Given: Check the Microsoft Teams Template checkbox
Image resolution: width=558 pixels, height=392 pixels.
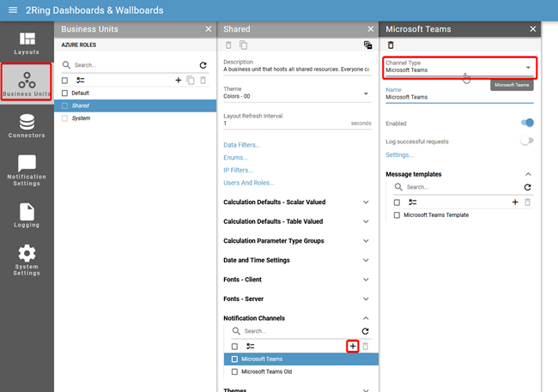Looking at the screenshot, I should click(397, 215).
